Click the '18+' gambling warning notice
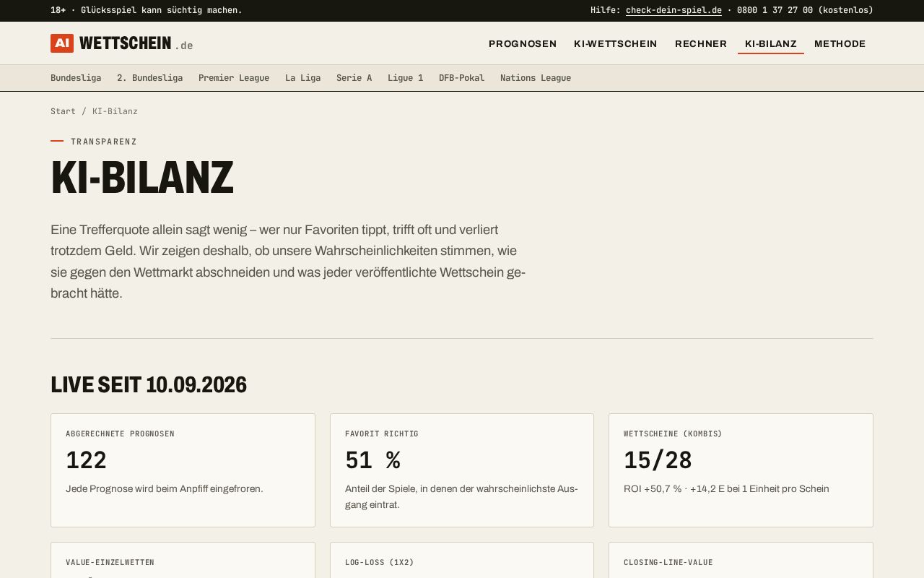This screenshot has width=924, height=578. point(147,10)
